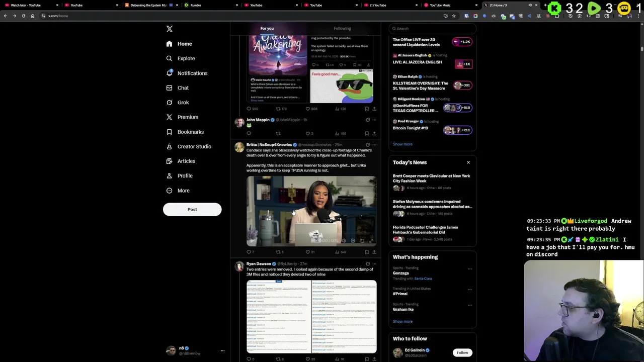Open options for Graham Ike trend
Image resolution: width=644 pixels, height=362 pixels.
[470, 305]
